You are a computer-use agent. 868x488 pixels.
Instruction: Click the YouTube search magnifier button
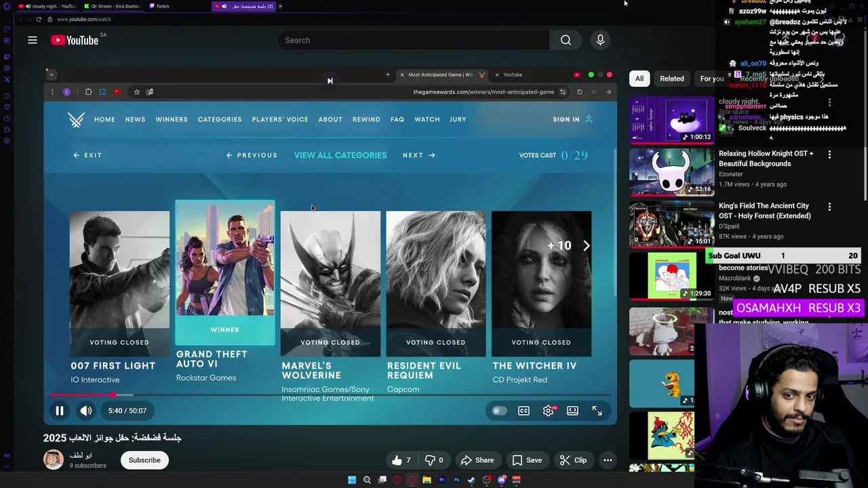tap(566, 40)
